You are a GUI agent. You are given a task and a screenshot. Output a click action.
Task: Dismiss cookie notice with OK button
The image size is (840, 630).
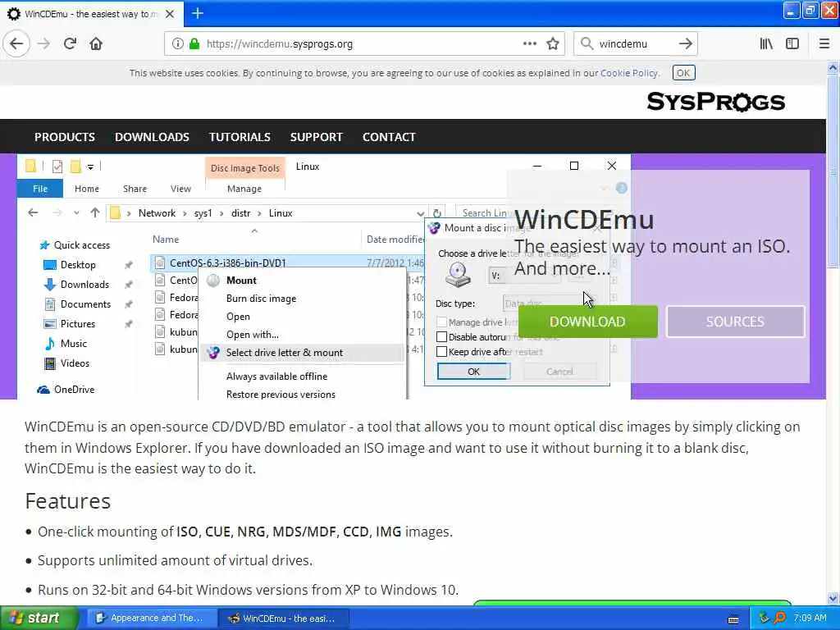point(683,73)
